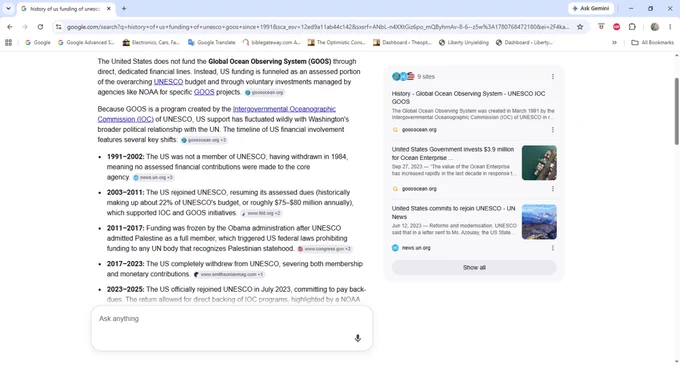Open the All Bookmarks folder
The width and height of the screenshot is (680, 366).
pos(652,42)
